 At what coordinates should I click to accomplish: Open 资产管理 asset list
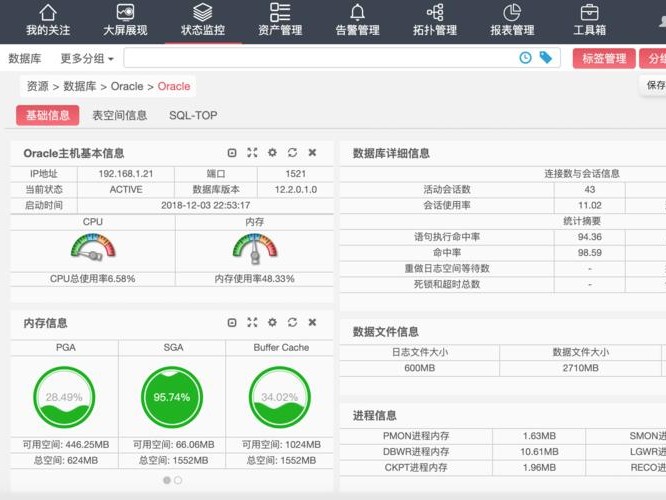pyautogui.click(x=280, y=13)
